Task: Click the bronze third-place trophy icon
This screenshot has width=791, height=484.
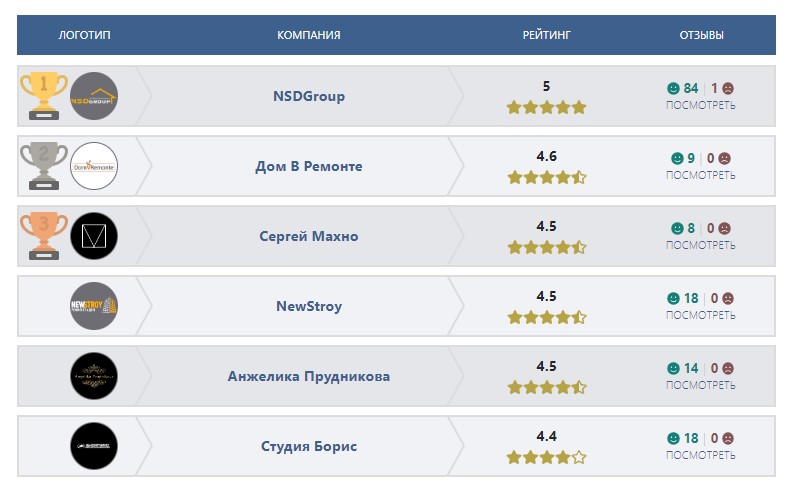Action: [x=44, y=235]
